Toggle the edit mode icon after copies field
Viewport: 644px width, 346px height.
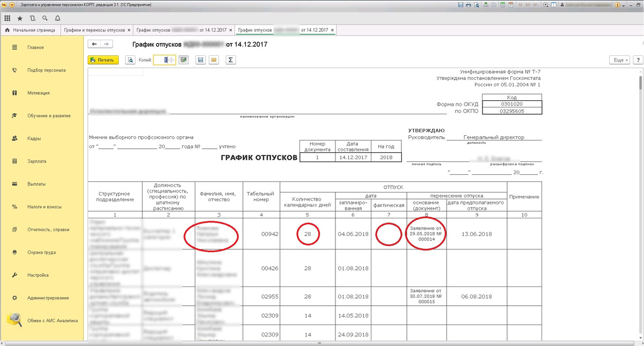click(184, 60)
